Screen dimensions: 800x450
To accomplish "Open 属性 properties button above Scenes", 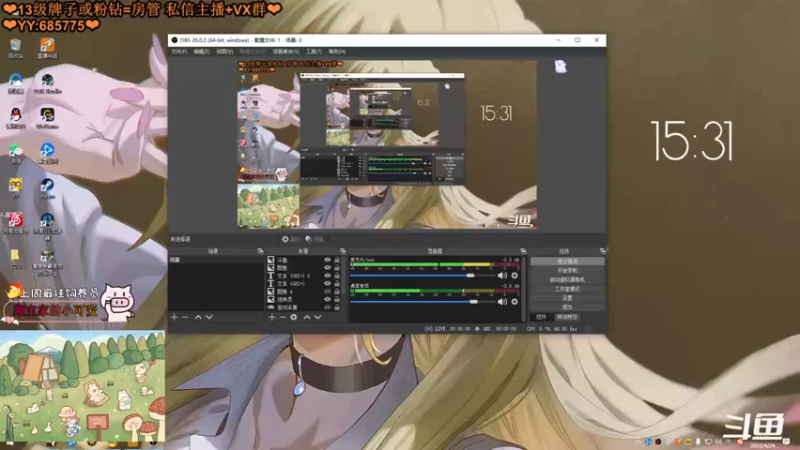I will click(x=291, y=239).
